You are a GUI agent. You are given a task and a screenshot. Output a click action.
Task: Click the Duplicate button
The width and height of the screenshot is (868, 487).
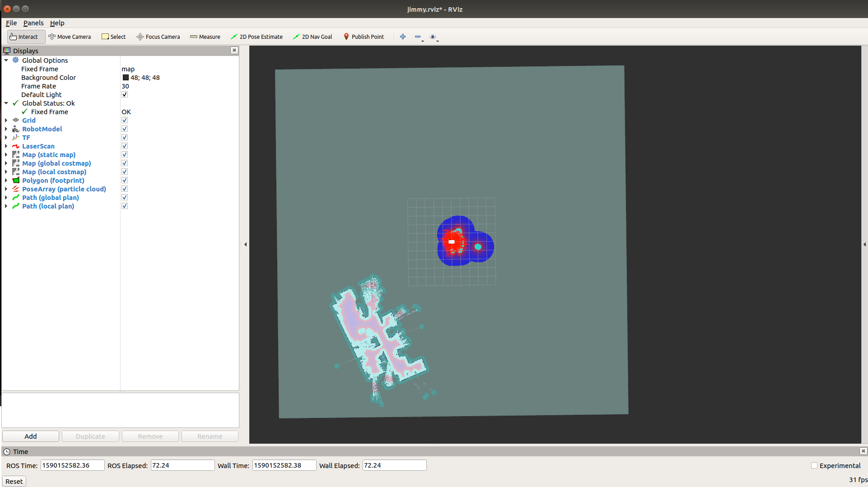(x=90, y=436)
